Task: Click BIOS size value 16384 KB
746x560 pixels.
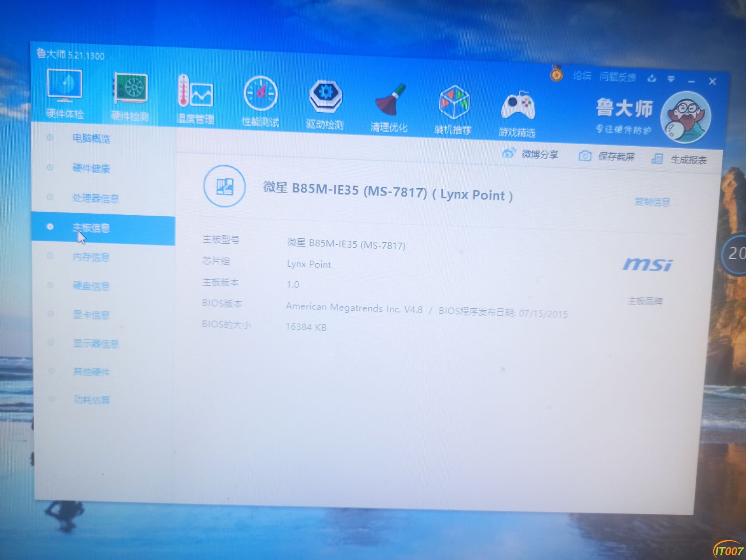Action: [306, 327]
